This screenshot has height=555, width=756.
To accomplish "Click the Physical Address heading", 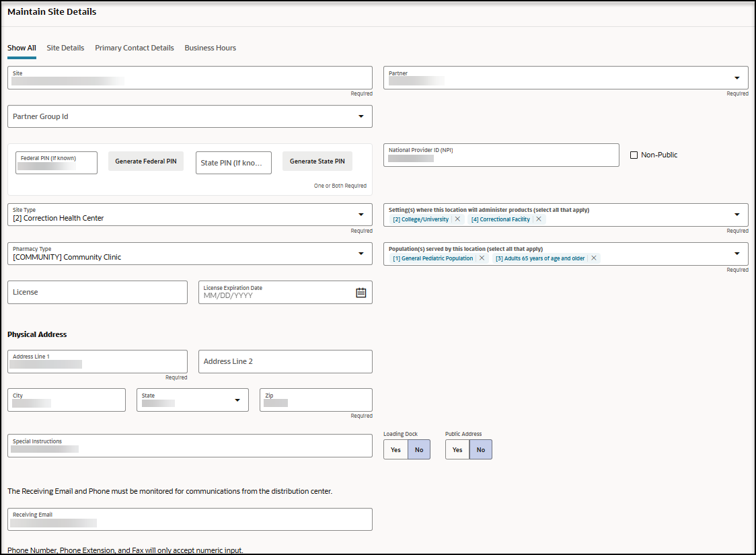I will (x=37, y=334).
